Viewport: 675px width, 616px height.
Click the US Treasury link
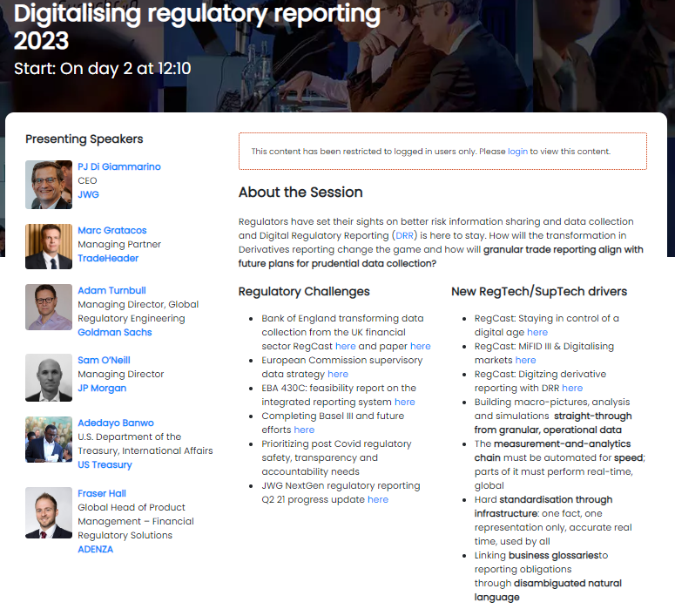105,464
